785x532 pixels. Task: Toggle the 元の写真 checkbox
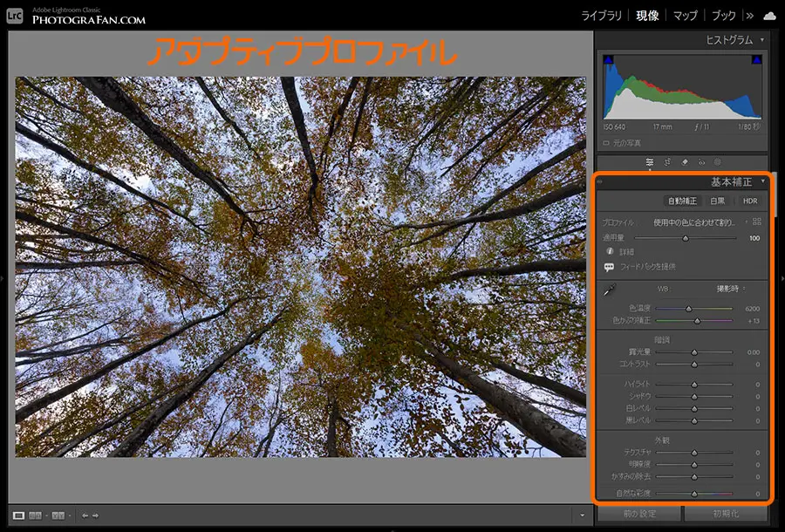606,143
